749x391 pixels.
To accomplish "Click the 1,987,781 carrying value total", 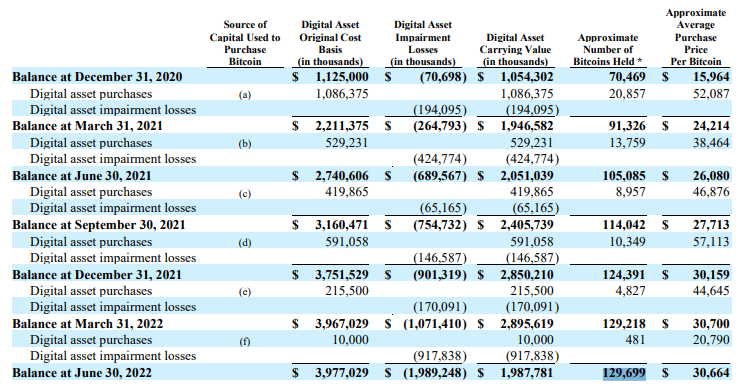I will (x=527, y=373).
